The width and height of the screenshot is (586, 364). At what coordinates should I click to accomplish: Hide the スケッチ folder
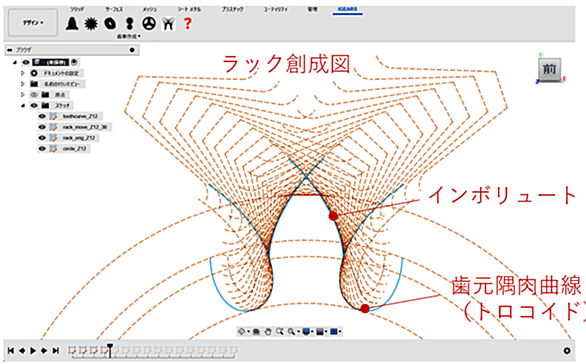point(34,106)
